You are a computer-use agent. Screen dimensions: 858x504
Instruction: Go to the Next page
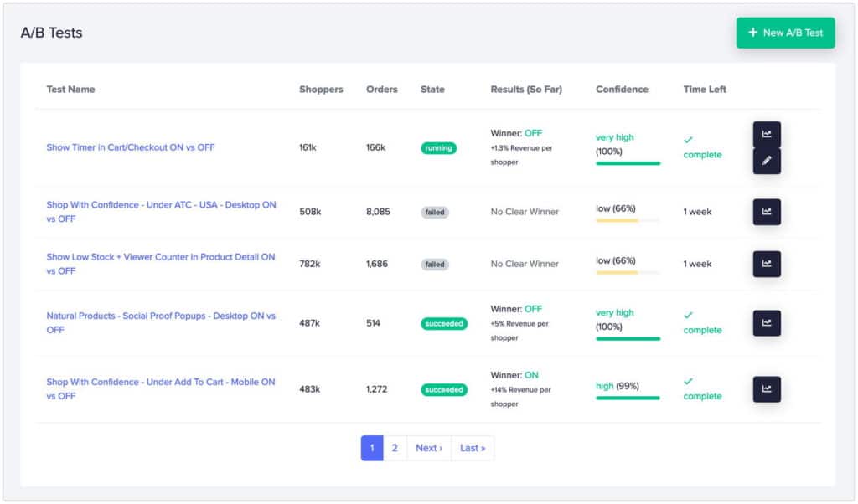(x=429, y=448)
